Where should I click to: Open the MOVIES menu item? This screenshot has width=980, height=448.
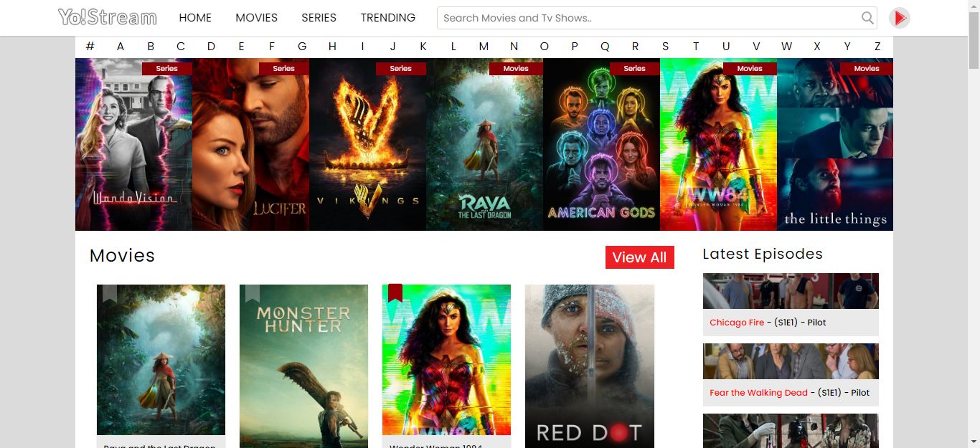pyautogui.click(x=256, y=18)
